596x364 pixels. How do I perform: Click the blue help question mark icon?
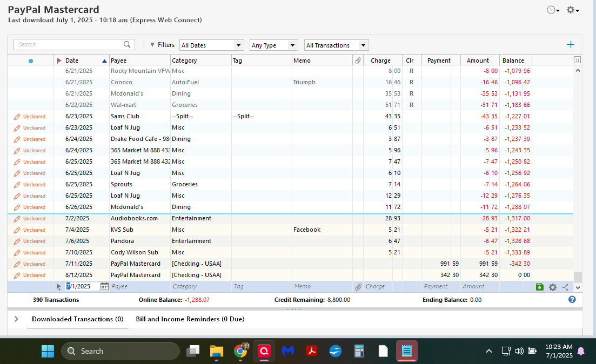coord(572,300)
